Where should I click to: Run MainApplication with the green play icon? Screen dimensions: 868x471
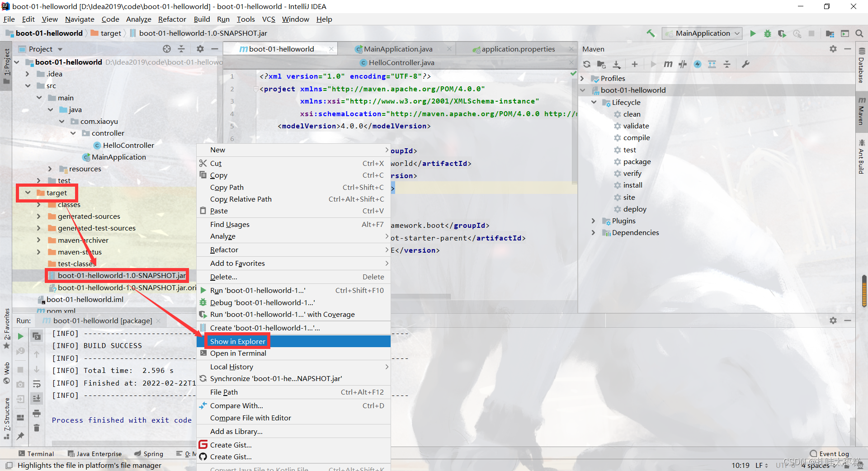753,33
